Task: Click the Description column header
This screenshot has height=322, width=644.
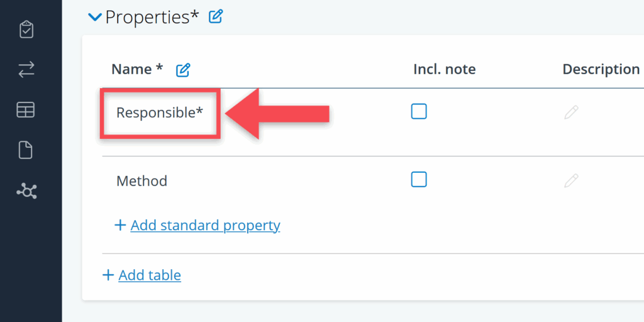Action: pyautogui.click(x=601, y=69)
